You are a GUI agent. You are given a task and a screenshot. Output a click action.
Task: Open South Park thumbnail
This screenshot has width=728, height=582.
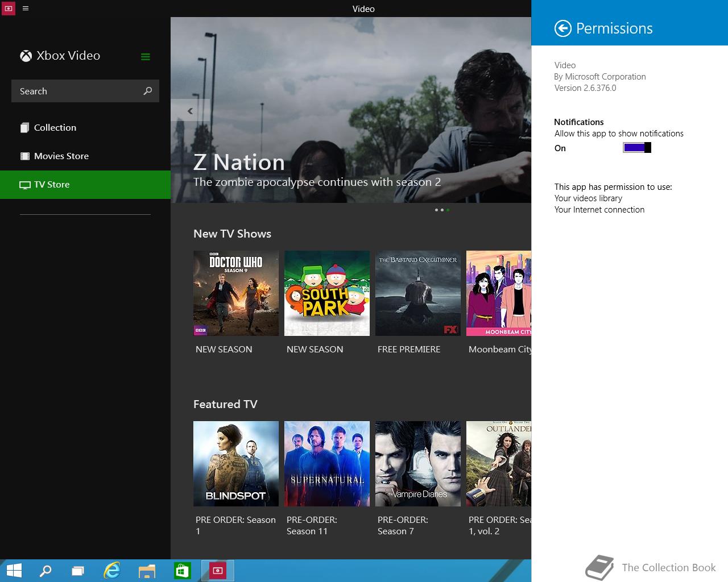click(327, 293)
